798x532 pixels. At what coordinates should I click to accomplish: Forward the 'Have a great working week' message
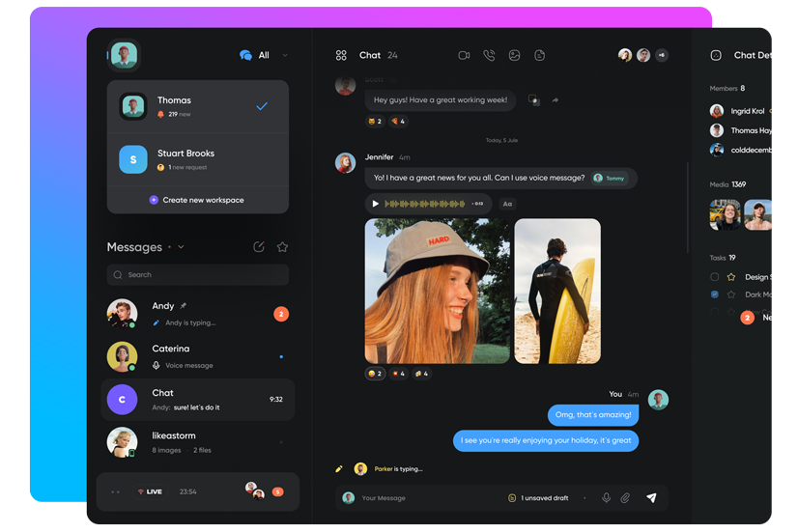tap(556, 100)
